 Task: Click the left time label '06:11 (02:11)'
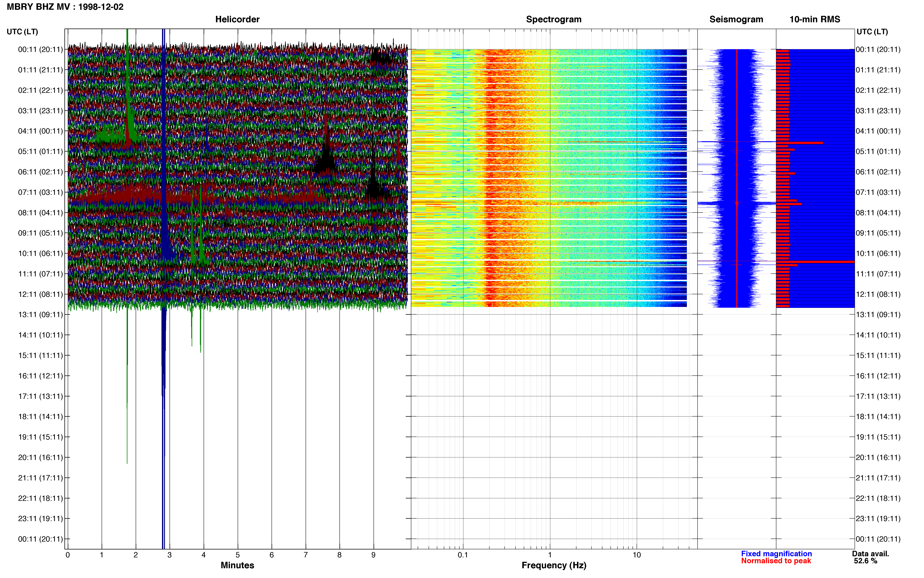[x=41, y=172]
